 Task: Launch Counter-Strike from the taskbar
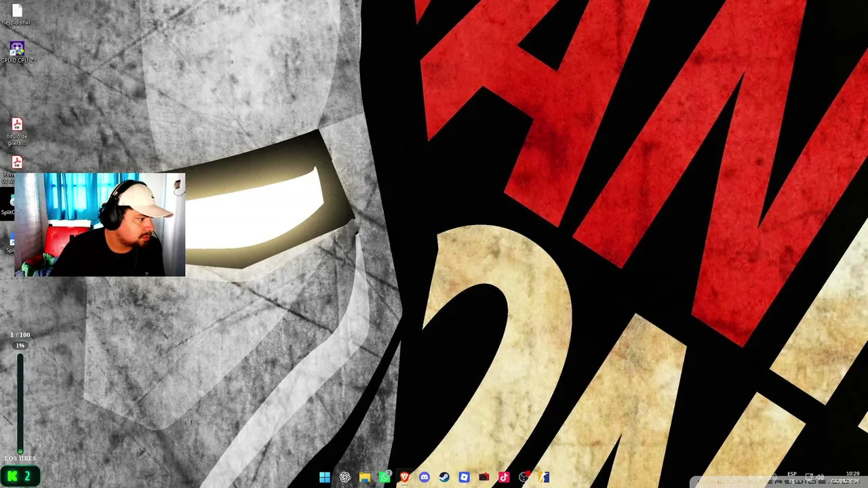pyautogui.click(x=544, y=477)
